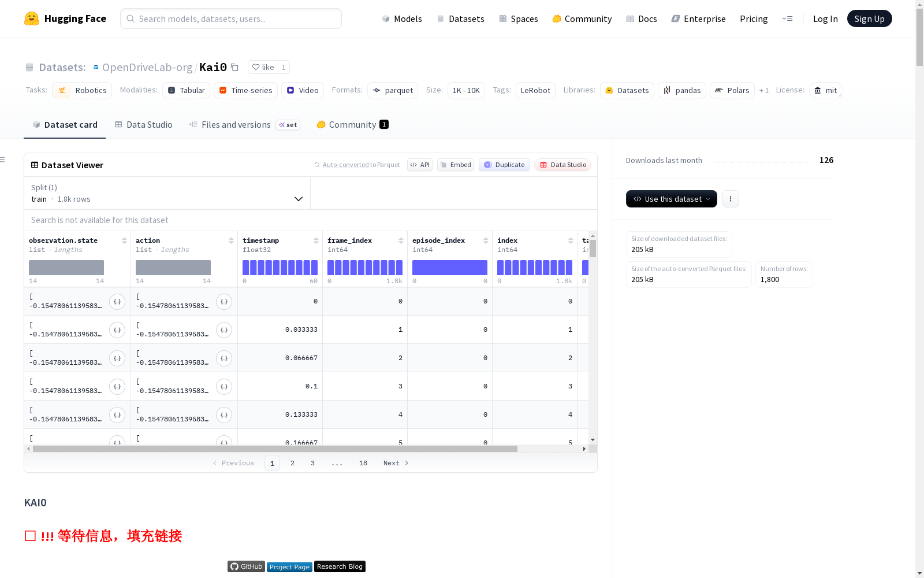Image resolution: width=924 pixels, height=578 pixels.
Task: Click the Project Page badge
Action: coord(289,567)
